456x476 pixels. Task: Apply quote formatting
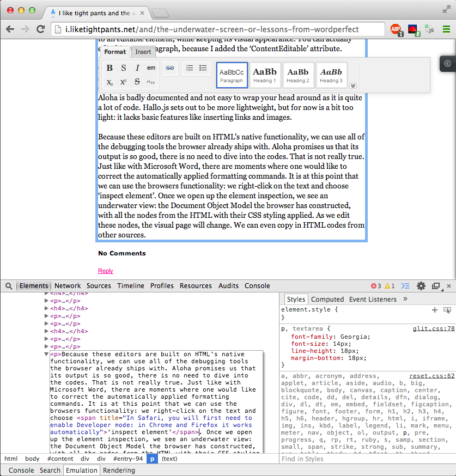coord(151,82)
